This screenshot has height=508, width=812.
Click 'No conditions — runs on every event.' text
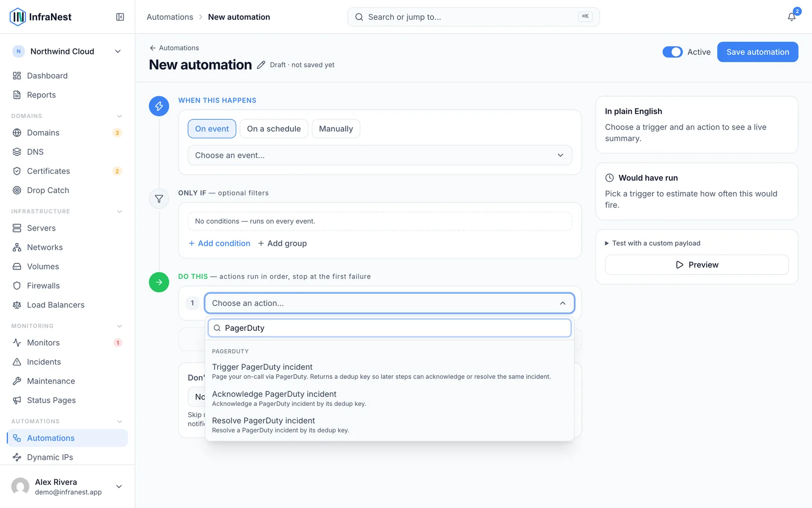pos(255,221)
